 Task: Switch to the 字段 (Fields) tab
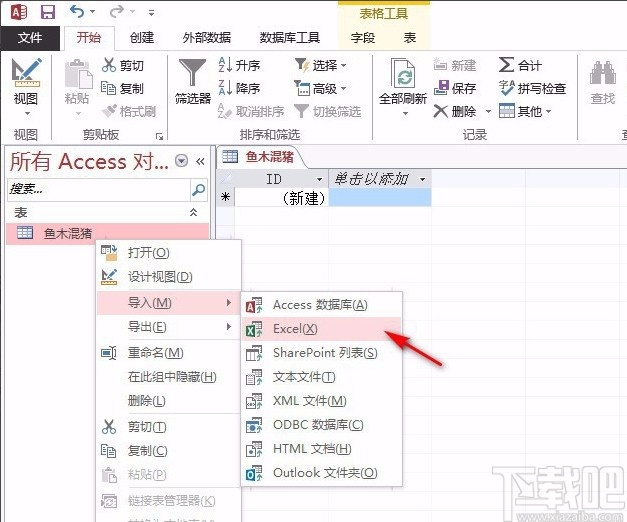(x=363, y=38)
